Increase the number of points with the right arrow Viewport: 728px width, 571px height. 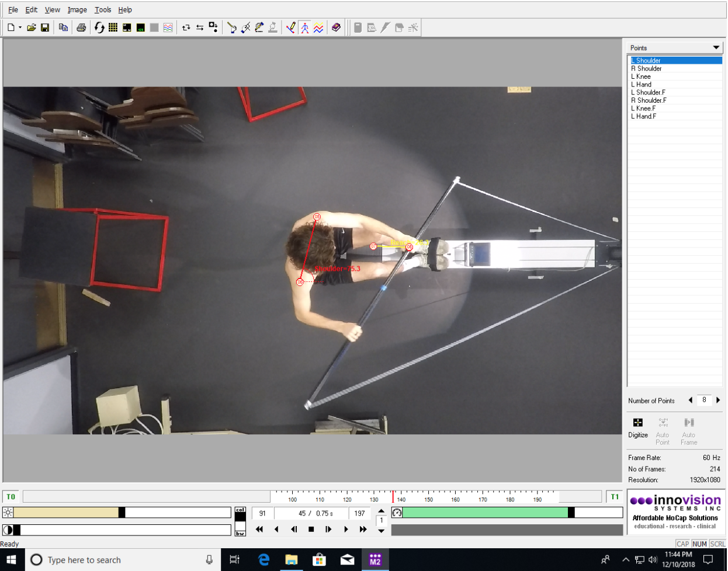718,401
